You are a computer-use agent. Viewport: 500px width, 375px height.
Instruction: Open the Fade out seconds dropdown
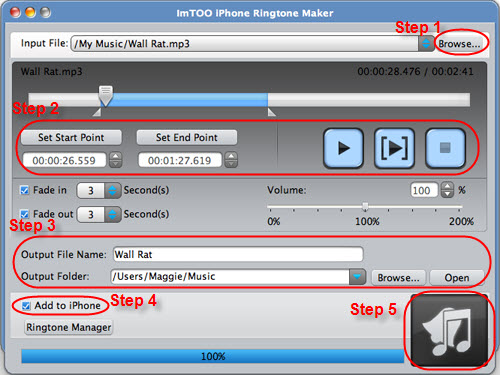pyautogui.click(x=112, y=214)
